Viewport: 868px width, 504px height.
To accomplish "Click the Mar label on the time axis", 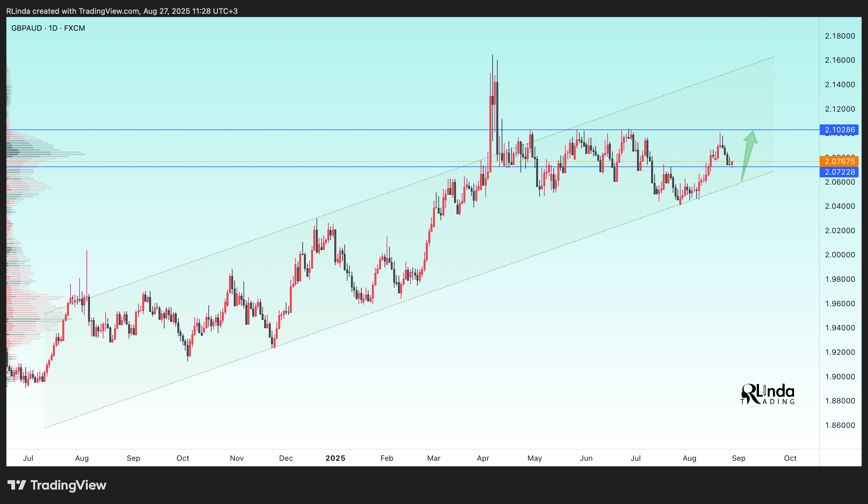I will pyautogui.click(x=434, y=458).
